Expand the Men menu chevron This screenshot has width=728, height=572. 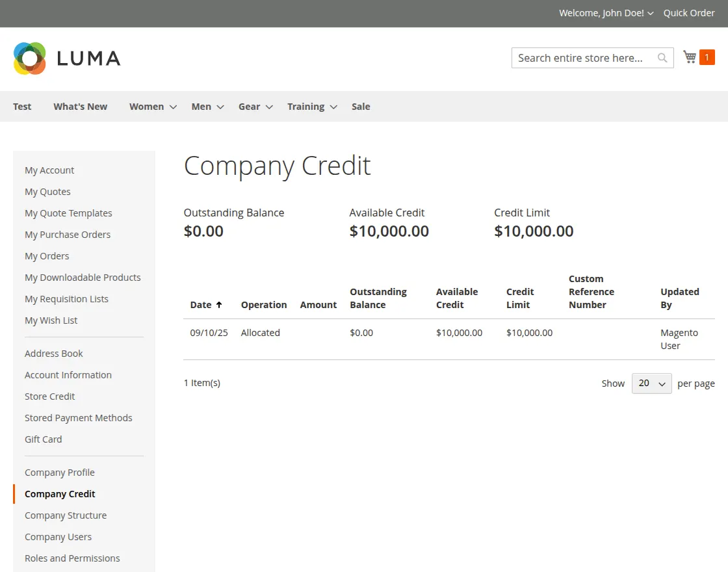pyautogui.click(x=220, y=107)
